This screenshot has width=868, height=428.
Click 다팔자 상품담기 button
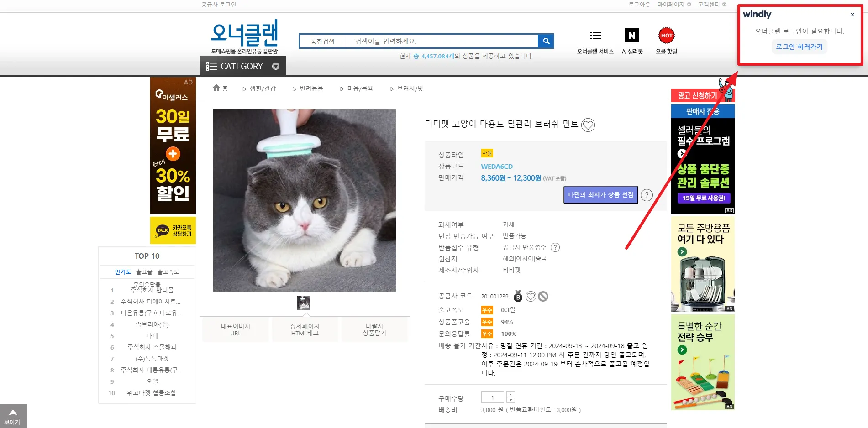[374, 329]
